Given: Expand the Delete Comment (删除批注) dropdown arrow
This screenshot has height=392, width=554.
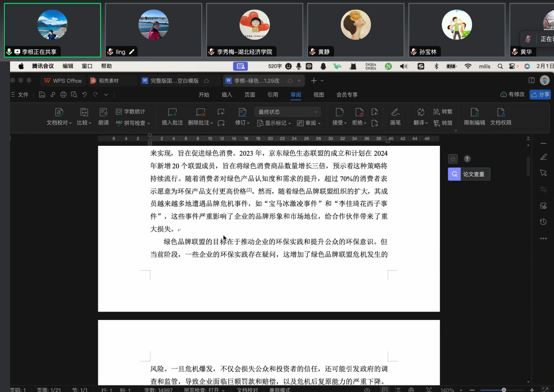Looking at the screenshot, I should [212, 123].
